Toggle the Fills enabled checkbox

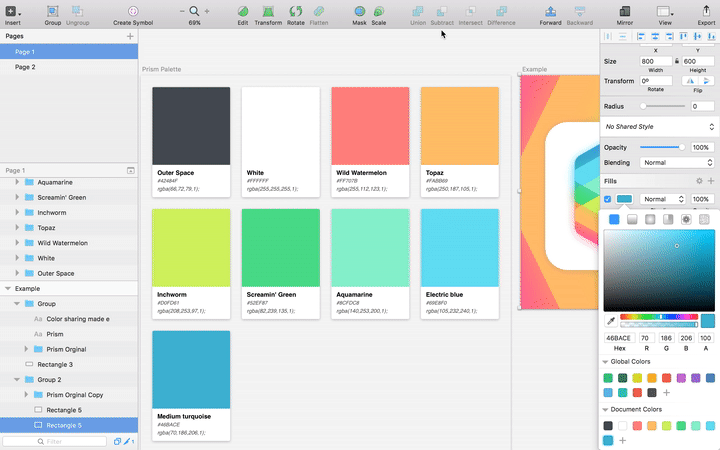pyautogui.click(x=608, y=199)
